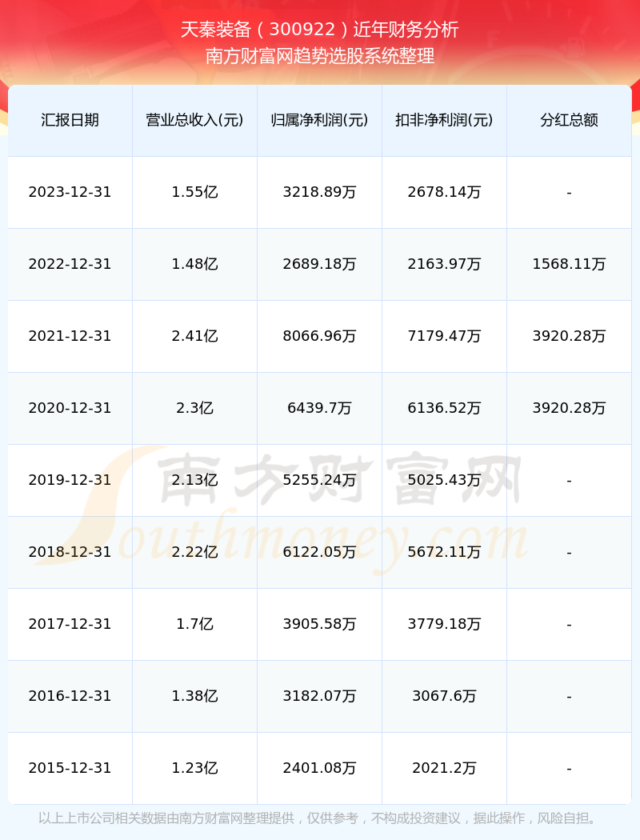Click the date cell 2023-12-31
Viewport: 640px width, 840px height.
[x=70, y=192]
